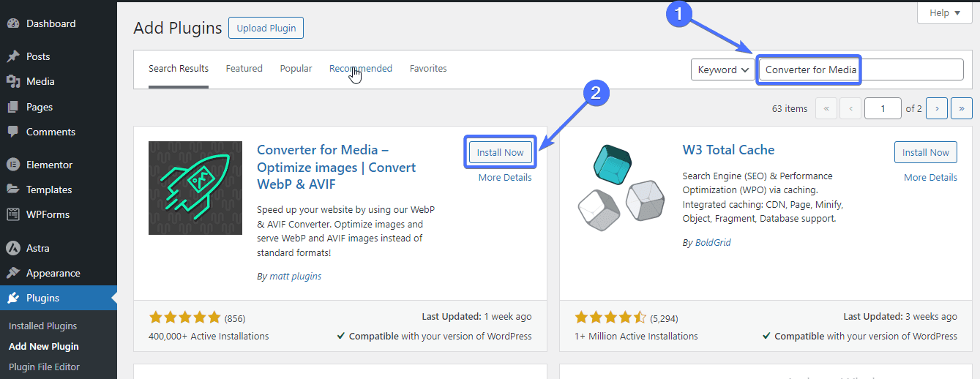
Task: Click the previous page arrow button
Action: (850, 108)
